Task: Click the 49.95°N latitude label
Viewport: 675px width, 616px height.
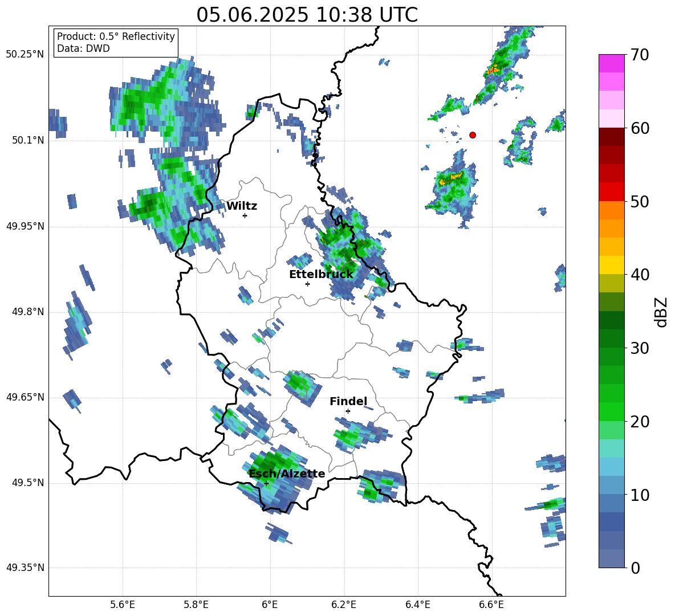Action: click(x=25, y=226)
